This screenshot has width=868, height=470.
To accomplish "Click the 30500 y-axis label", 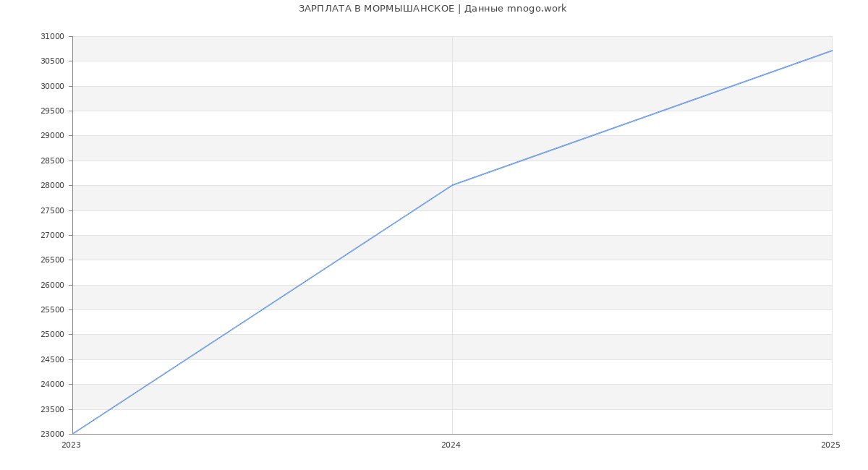I will pyautogui.click(x=52, y=61).
